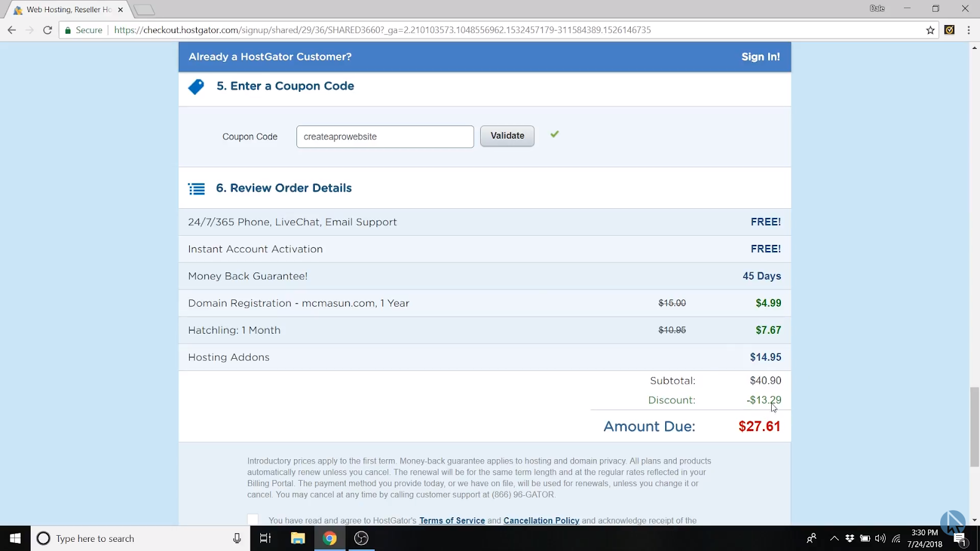Click the Sign In! link
This screenshot has width=980, height=551.
[x=761, y=57]
